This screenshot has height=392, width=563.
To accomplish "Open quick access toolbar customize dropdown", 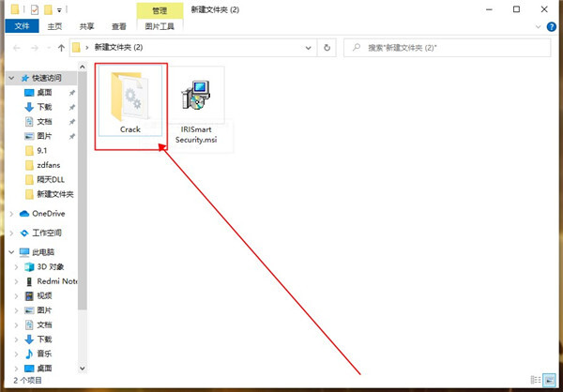I will click(59, 10).
